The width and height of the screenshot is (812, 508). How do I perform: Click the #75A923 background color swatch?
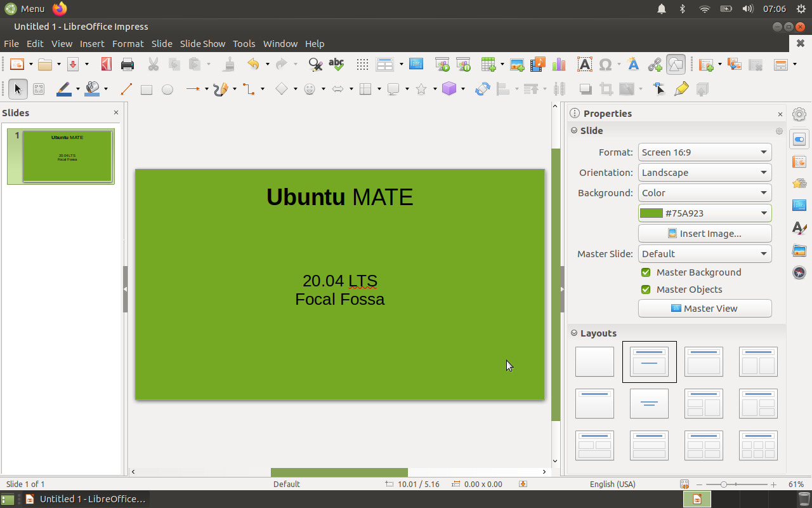pyautogui.click(x=652, y=213)
